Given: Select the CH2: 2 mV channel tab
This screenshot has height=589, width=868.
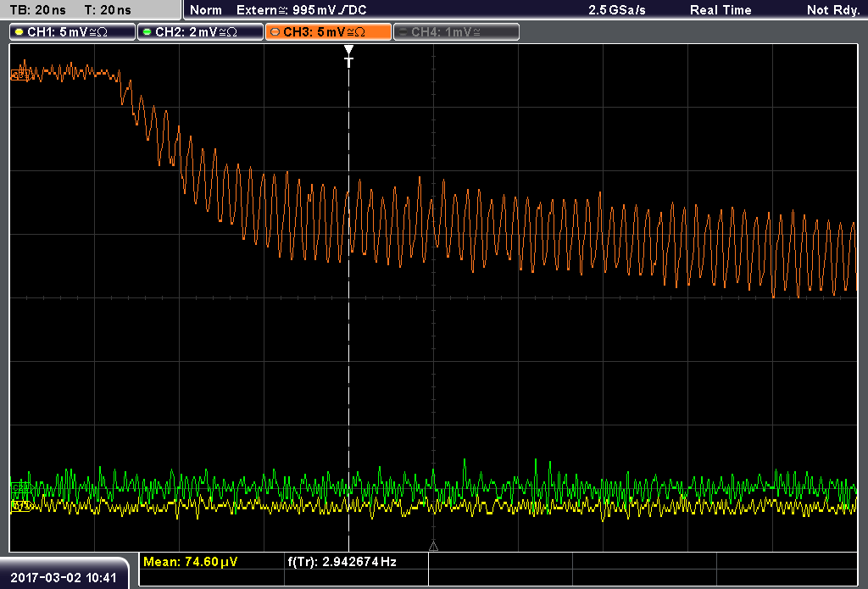Looking at the screenshot, I should pyautogui.click(x=200, y=32).
